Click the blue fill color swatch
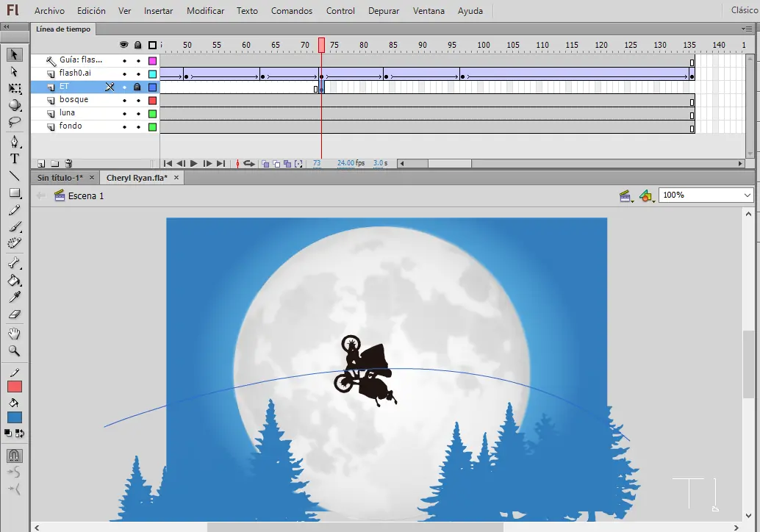760x532 pixels. [15, 417]
